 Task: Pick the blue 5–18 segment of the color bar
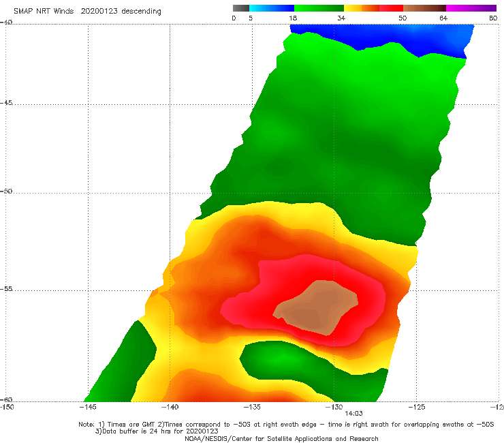pos(272,8)
